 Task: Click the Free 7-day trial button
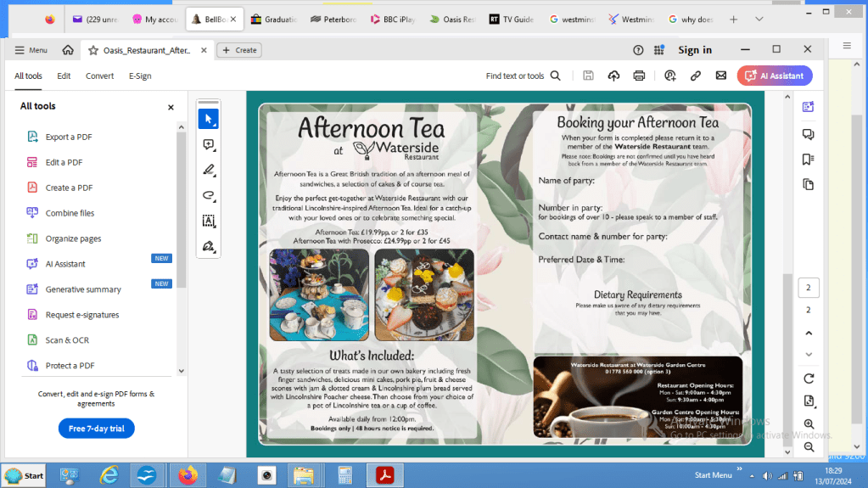(96, 429)
